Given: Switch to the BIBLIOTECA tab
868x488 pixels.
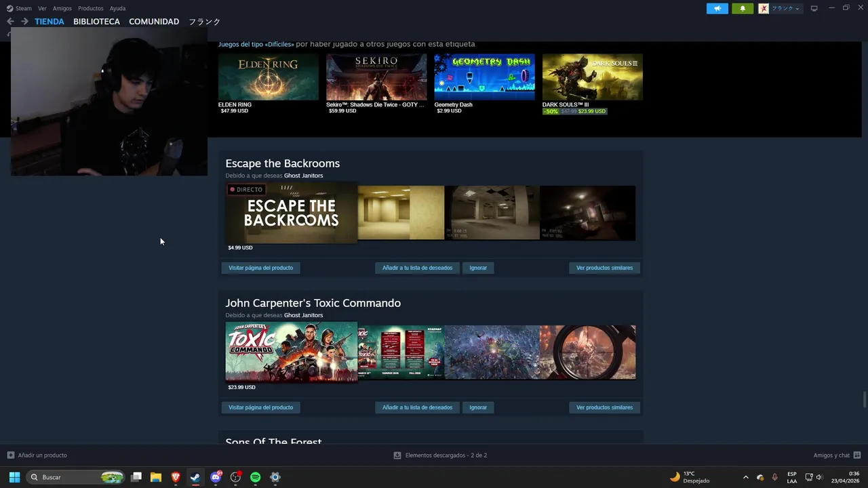Looking at the screenshot, I should [97, 22].
